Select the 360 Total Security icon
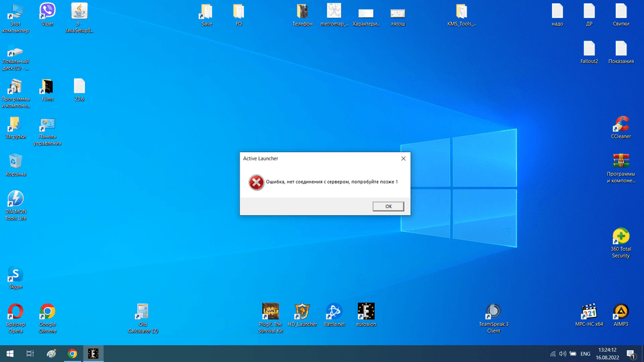 click(x=621, y=236)
